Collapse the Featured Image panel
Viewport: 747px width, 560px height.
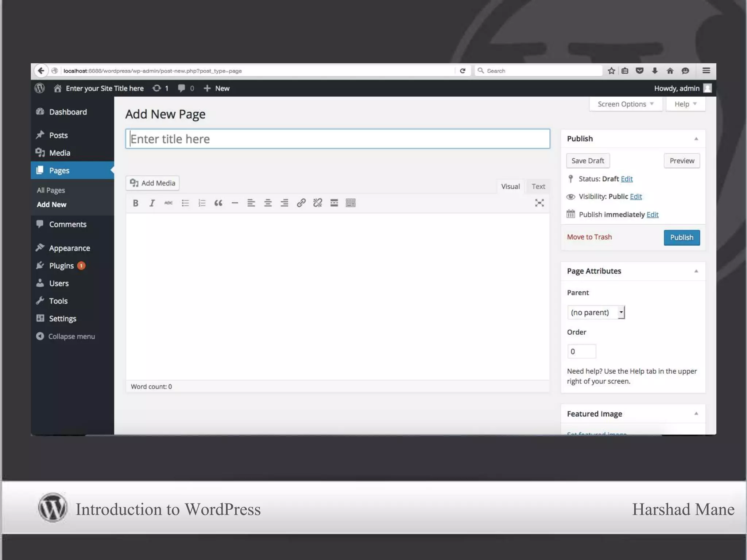(x=696, y=414)
